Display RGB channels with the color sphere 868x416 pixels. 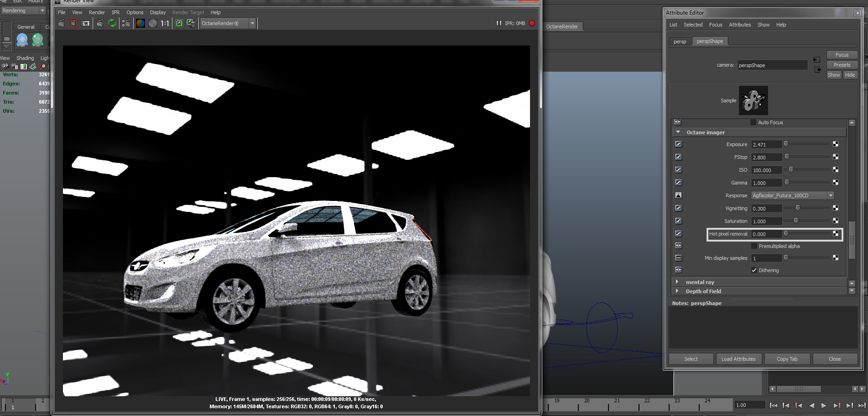tap(140, 23)
